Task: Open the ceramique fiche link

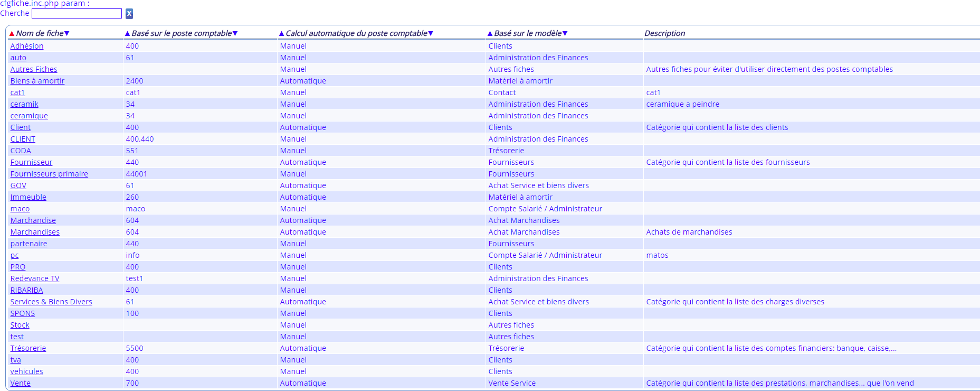Action: (x=29, y=116)
